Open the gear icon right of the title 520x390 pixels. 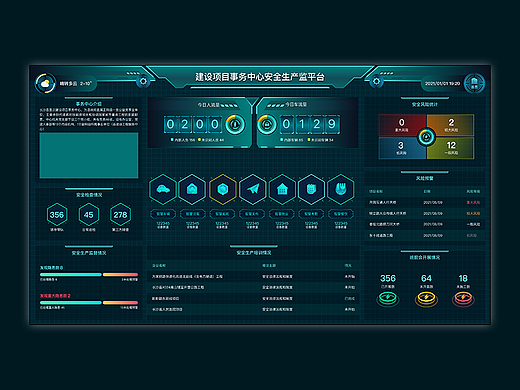click(x=376, y=81)
